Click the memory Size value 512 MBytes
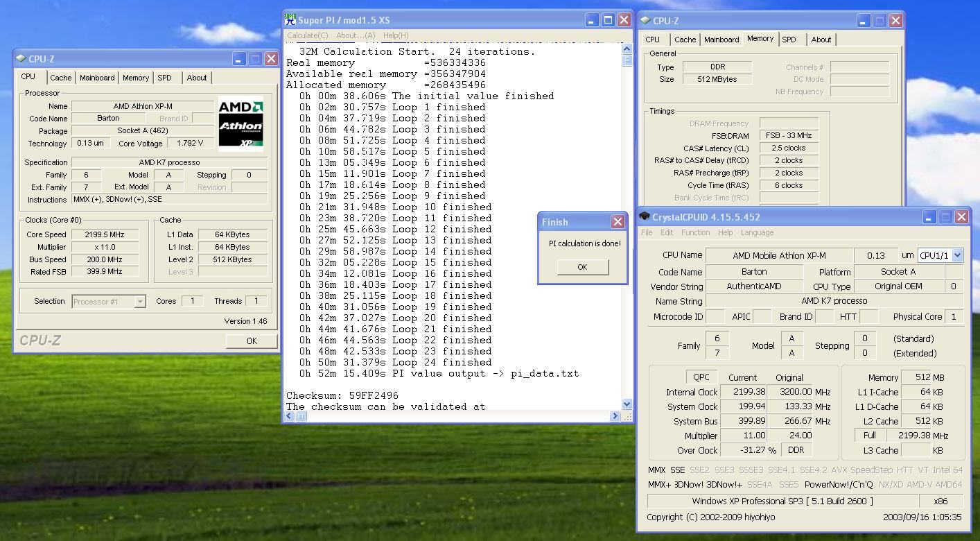This screenshot has width=980, height=541. (x=717, y=79)
